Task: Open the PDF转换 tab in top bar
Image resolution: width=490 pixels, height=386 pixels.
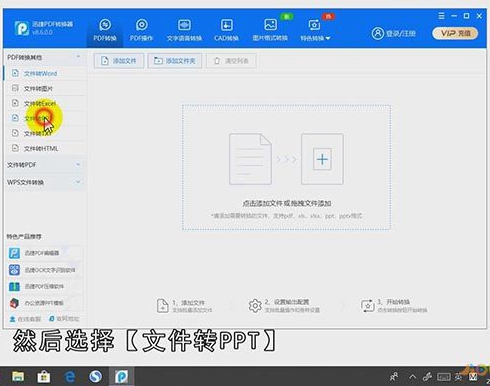Action: 105,30
